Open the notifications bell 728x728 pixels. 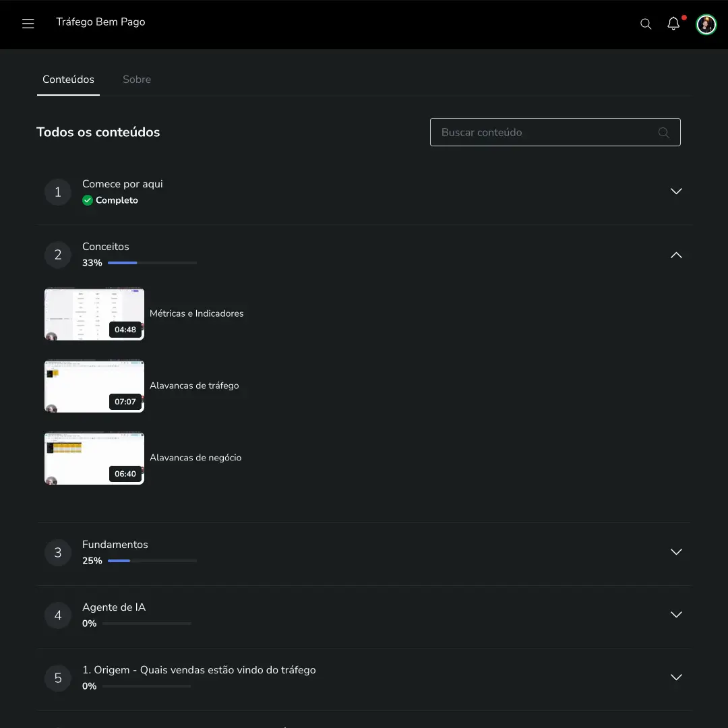pyautogui.click(x=673, y=23)
